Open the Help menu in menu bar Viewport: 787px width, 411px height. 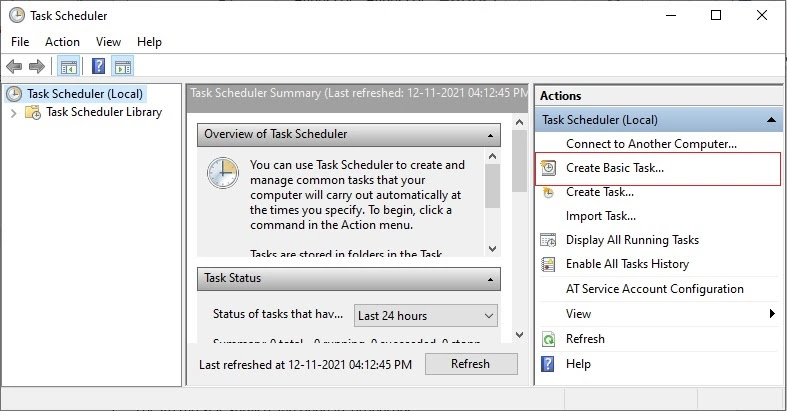click(149, 42)
